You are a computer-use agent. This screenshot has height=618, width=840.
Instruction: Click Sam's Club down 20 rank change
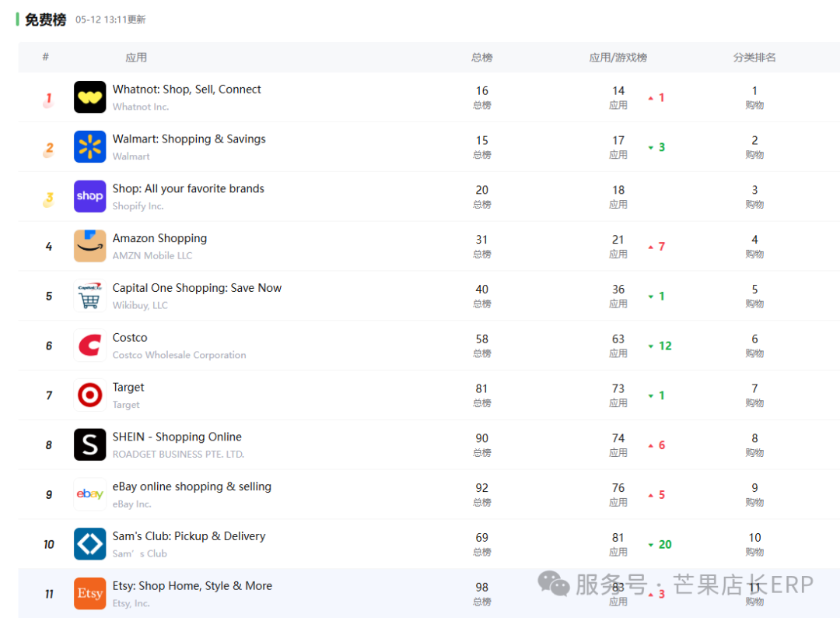660,545
